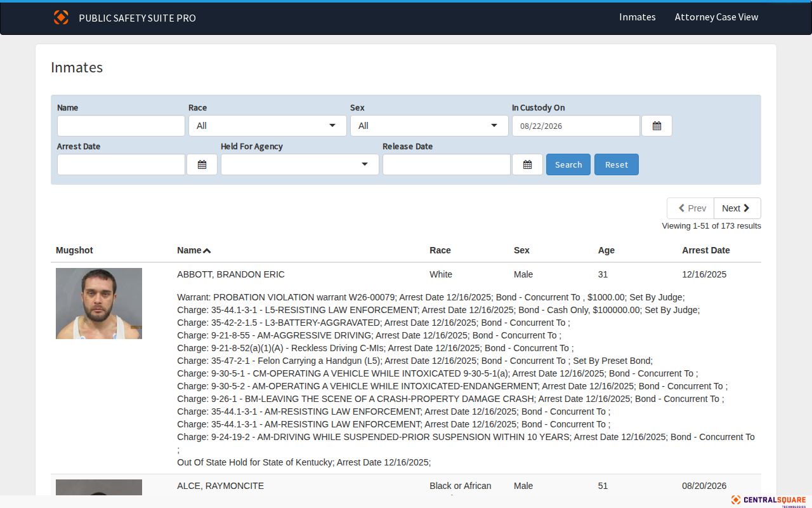812x508 pixels.
Task: Click the Reckless Driving C-MIs charge line
Action: click(376, 348)
